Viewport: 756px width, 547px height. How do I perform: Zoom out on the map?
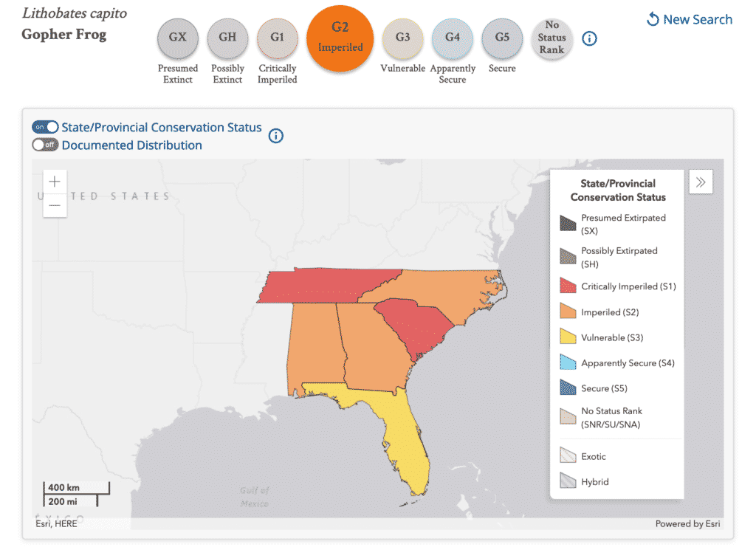[x=55, y=205]
